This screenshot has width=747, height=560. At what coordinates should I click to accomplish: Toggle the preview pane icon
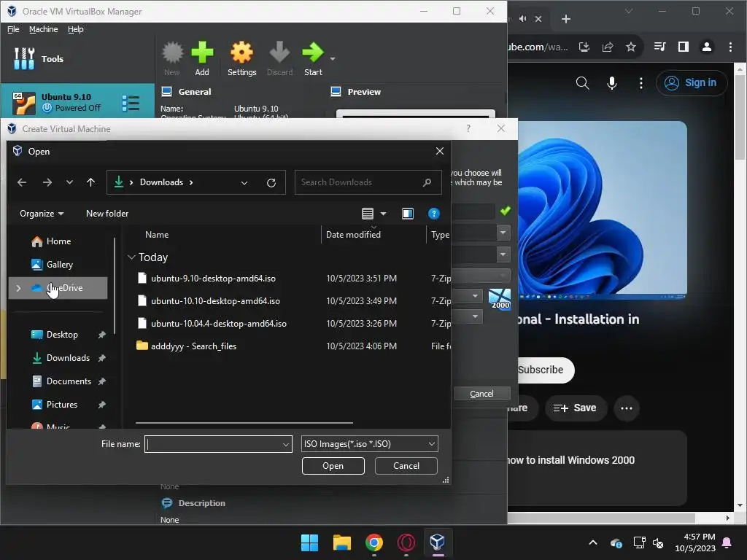point(408,214)
